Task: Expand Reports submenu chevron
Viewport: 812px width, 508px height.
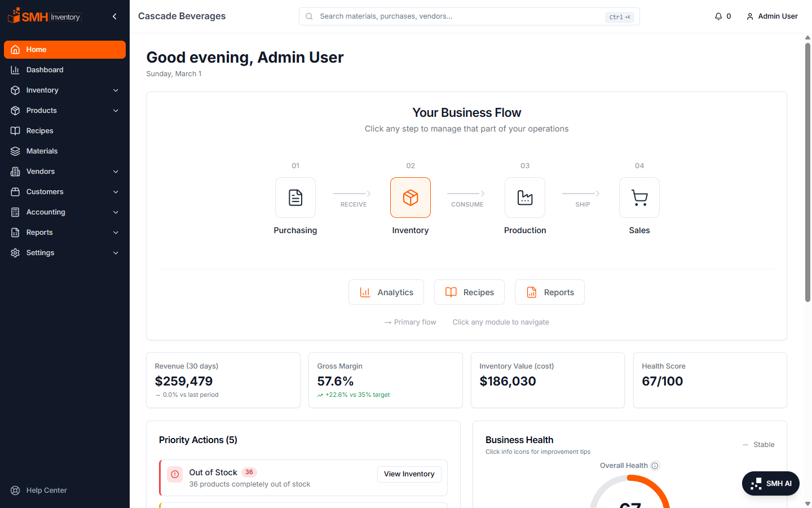Action: 116,233
